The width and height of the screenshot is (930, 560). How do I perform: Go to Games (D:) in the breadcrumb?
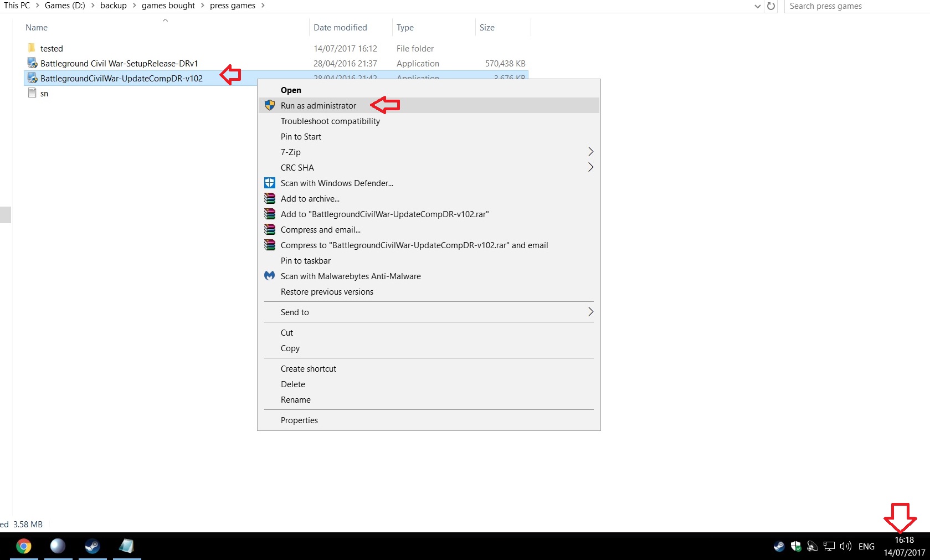(x=65, y=6)
